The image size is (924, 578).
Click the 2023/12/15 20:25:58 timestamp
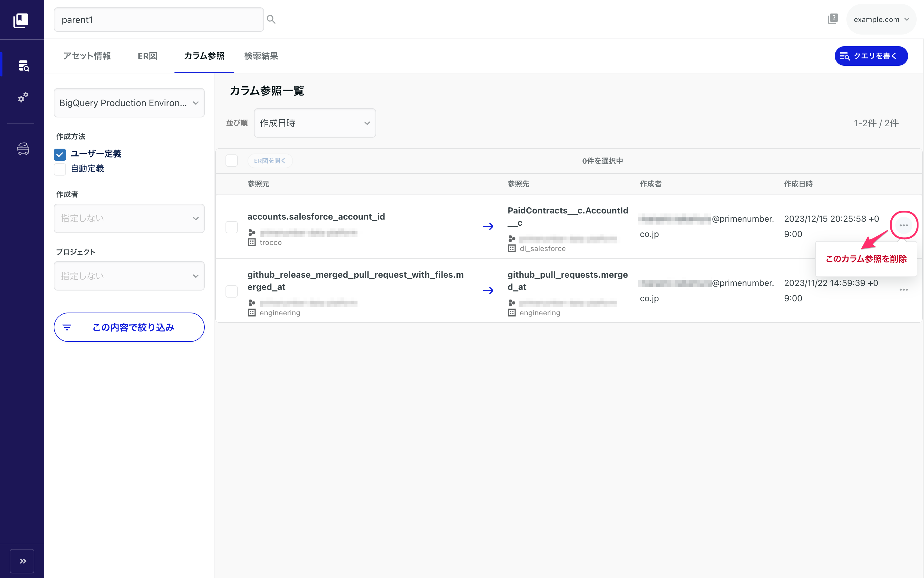click(x=831, y=226)
